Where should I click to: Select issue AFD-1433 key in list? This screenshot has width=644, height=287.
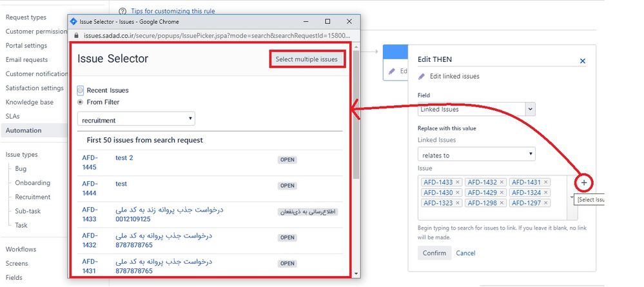click(90, 214)
